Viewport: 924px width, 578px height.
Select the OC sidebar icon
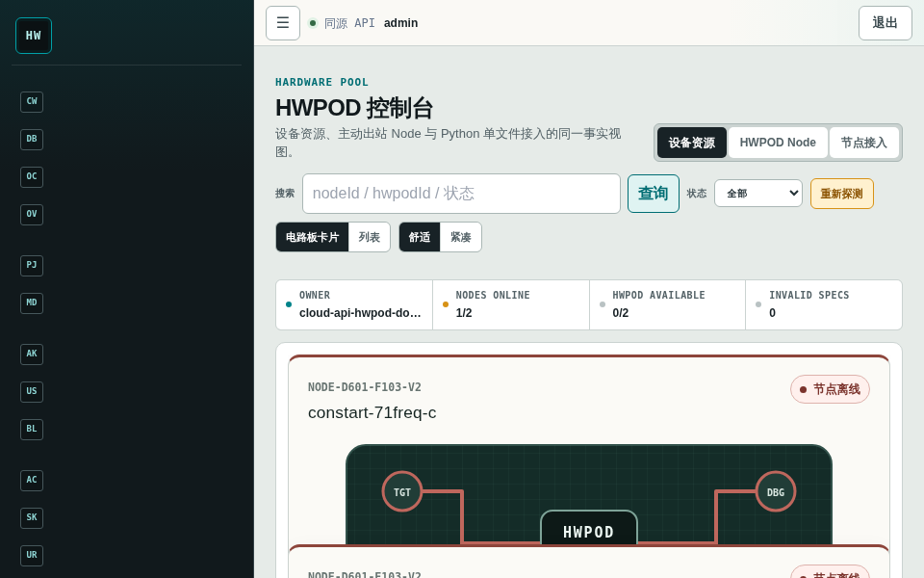point(32,176)
